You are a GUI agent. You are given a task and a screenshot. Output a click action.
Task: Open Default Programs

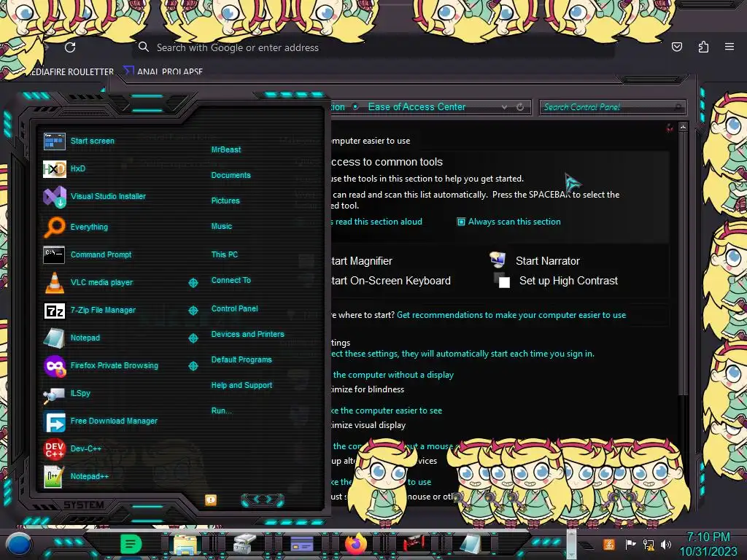click(x=241, y=360)
